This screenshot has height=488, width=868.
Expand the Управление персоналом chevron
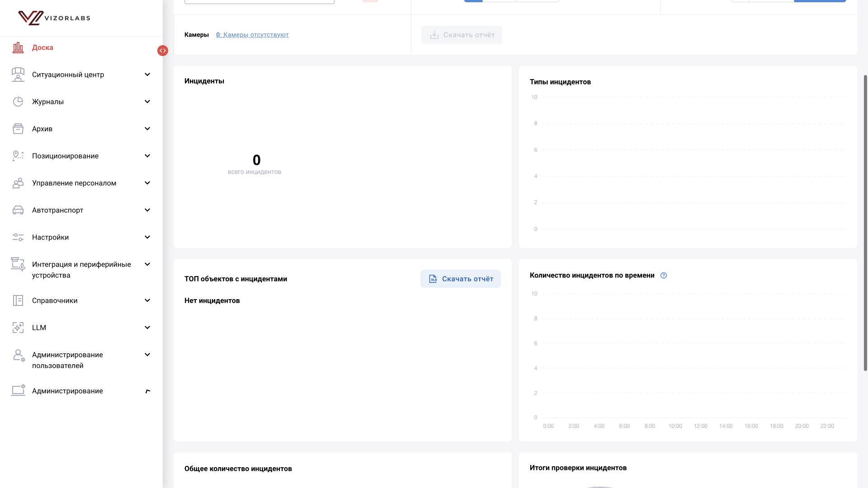147,183
